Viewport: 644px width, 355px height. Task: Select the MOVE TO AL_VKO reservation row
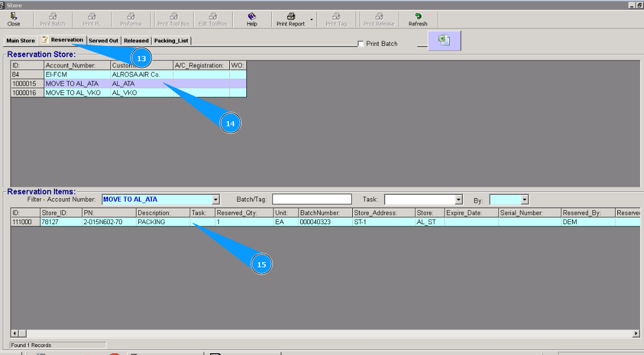[129, 93]
